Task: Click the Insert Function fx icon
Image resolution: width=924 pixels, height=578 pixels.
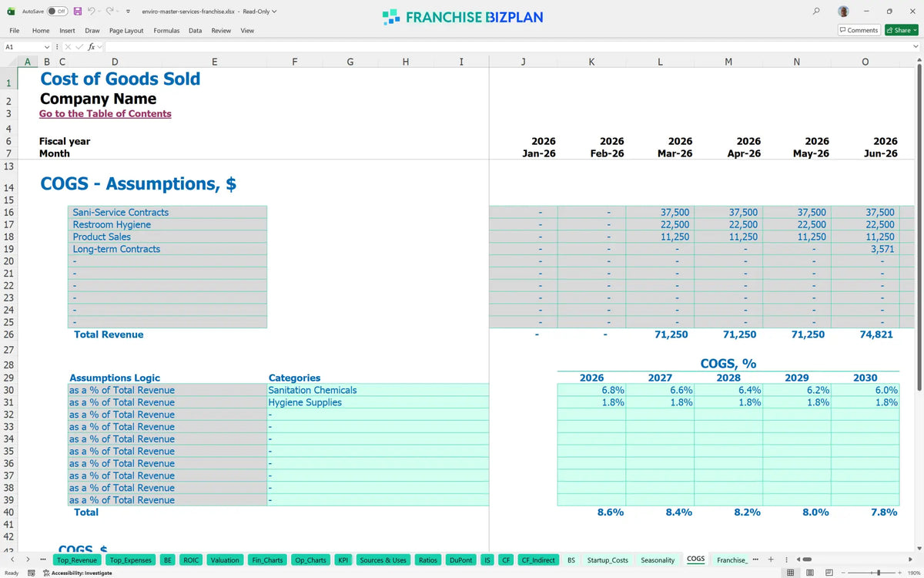Action: tap(90, 47)
